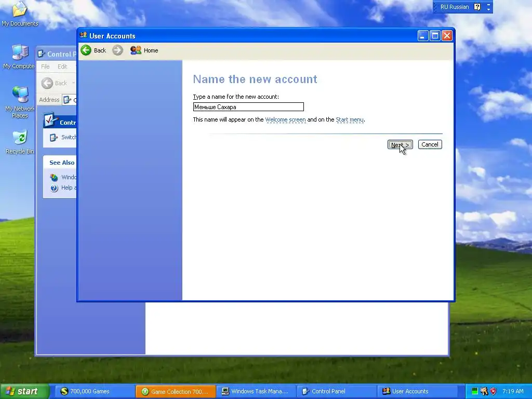Select My Computer desktop icon

point(19,57)
